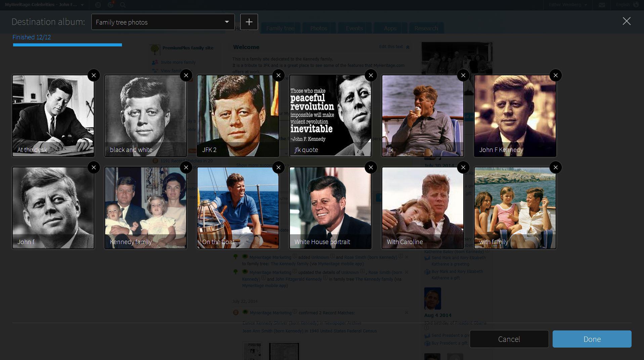Select the 'Kennedy family' thumbnail
This screenshot has width=644, height=360.
click(145, 208)
